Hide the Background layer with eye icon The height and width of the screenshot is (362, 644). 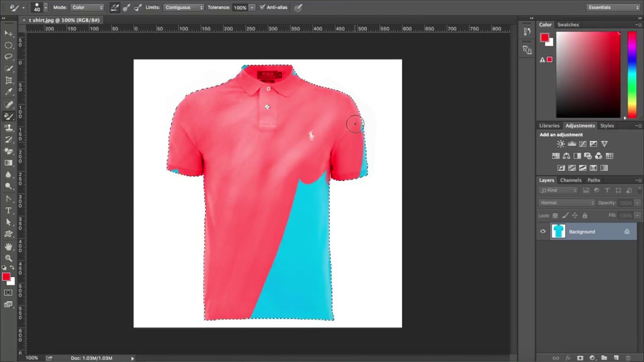(543, 232)
